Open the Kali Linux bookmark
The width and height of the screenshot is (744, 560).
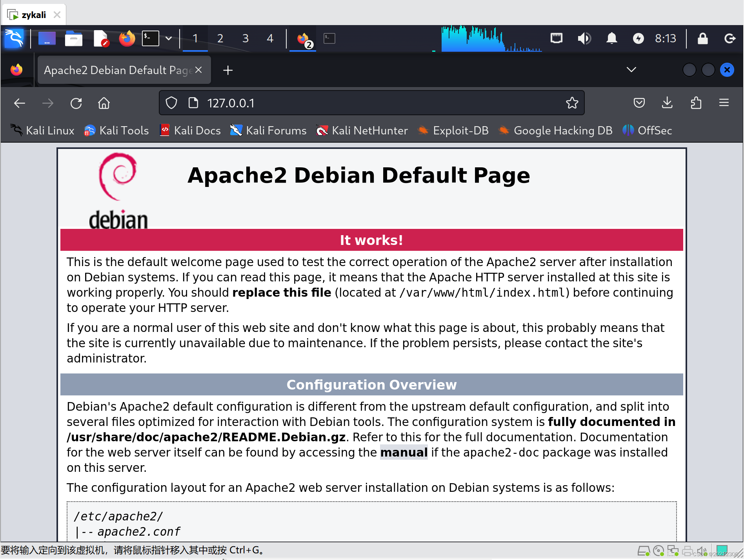click(x=42, y=130)
